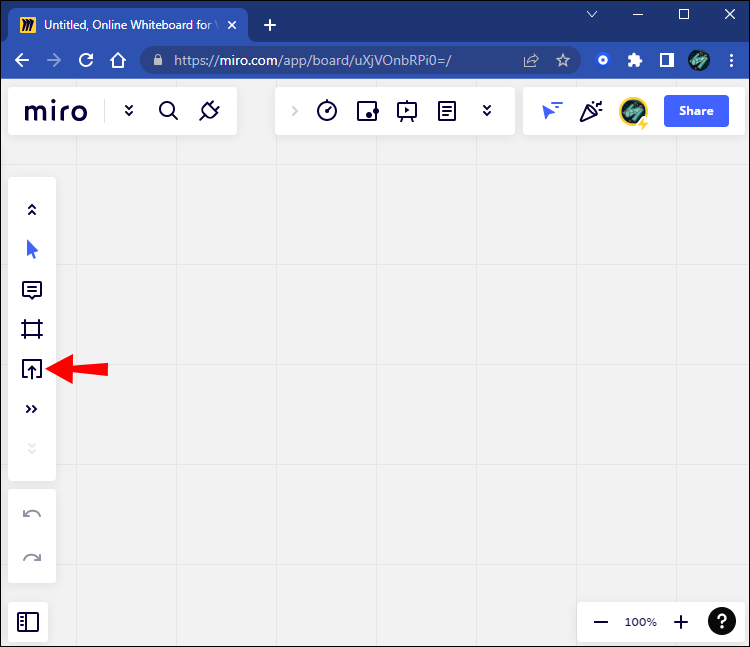View site information lock icon
The width and height of the screenshot is (750, 647).
(x=158, y=60)
